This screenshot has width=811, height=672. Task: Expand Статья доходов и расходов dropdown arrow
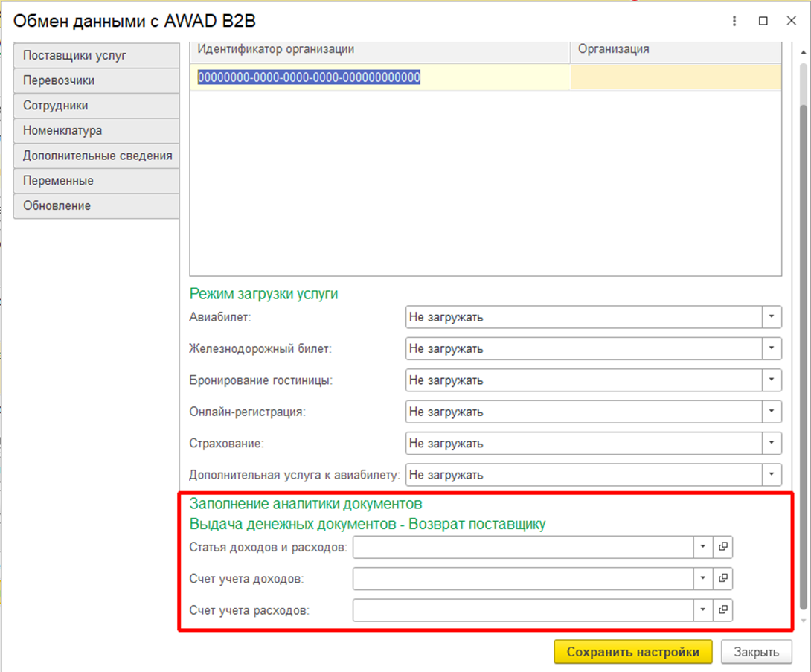pyautogui.click(x=703, y=547)
